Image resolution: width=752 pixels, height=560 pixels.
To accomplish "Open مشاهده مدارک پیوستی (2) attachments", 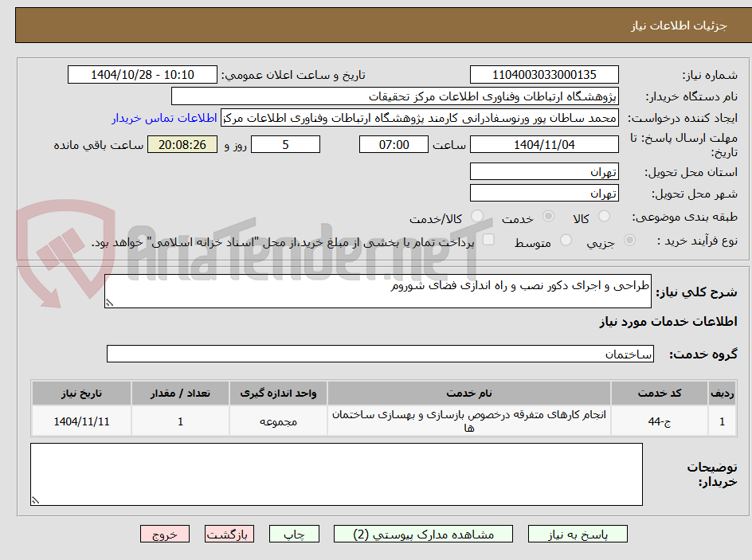I will click(x=424, y=534).
